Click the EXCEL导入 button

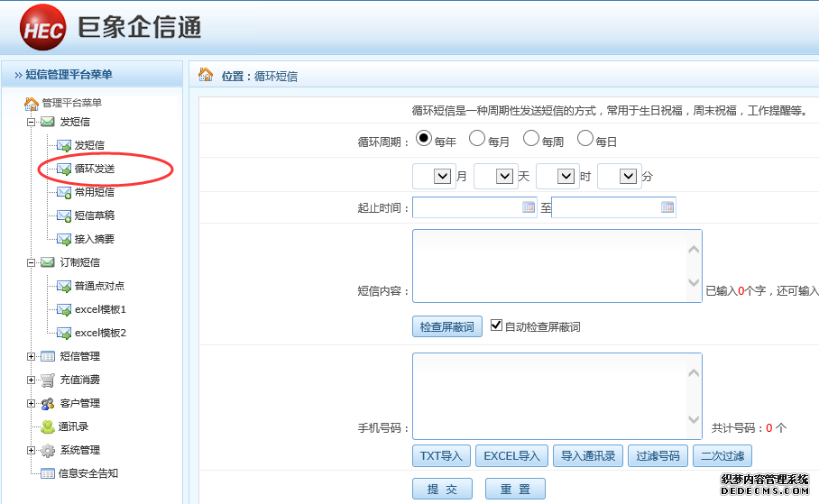click(x=511, y=455)
